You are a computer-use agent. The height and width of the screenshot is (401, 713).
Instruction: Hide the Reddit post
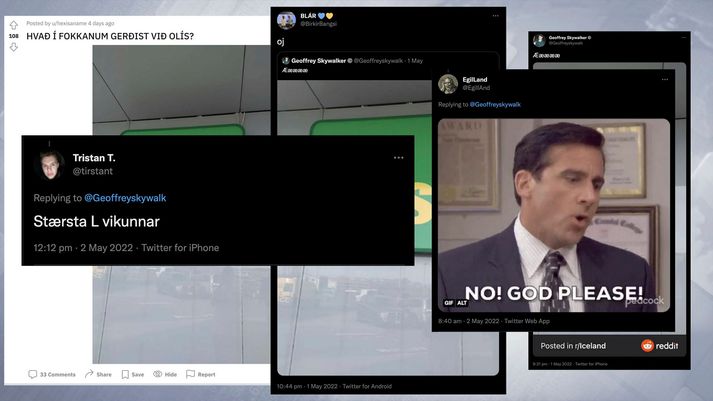click(165, 374)
